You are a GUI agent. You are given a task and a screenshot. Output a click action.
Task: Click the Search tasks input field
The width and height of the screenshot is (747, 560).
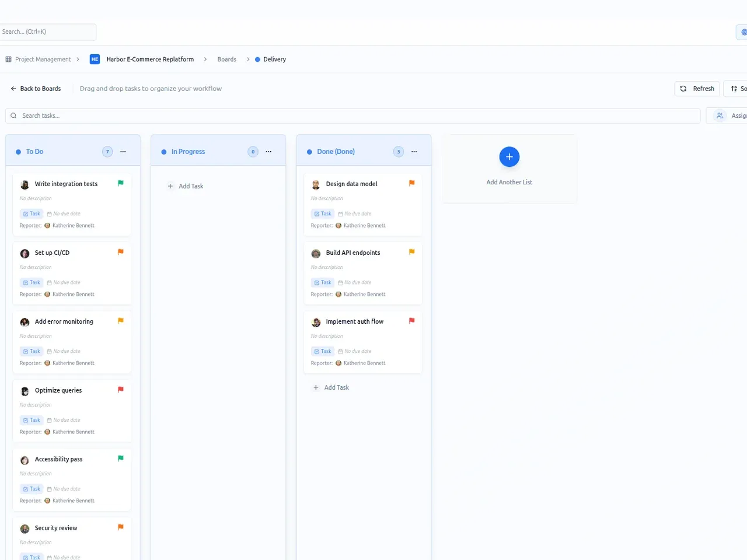(352, 116)
